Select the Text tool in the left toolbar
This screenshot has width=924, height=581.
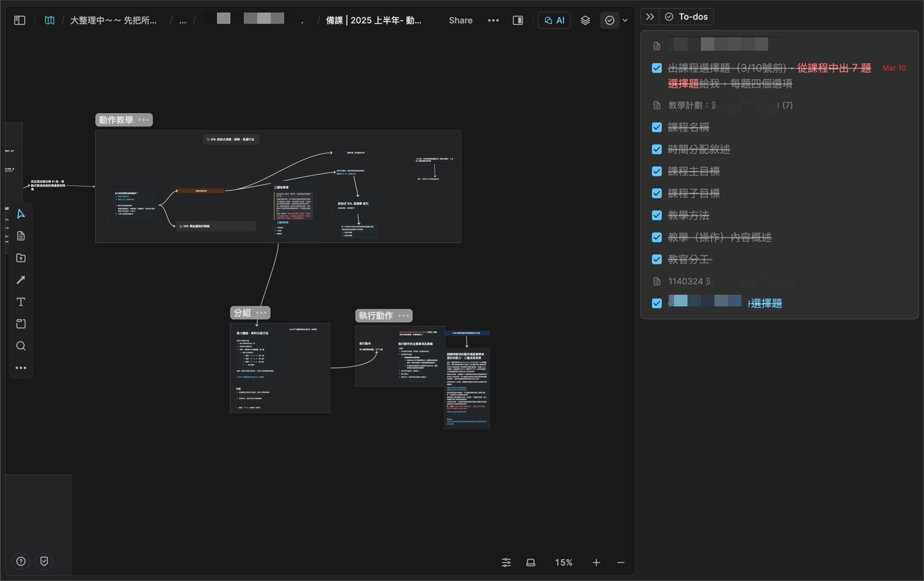20,302
